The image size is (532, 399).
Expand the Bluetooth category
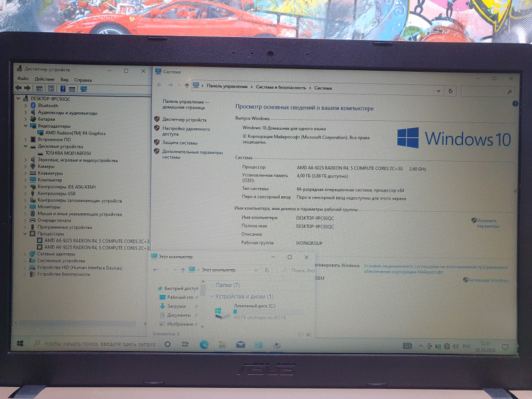coord(26,106)
